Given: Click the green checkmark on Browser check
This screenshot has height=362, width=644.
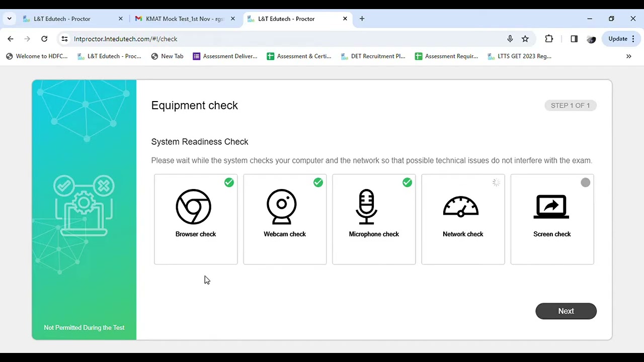Looking at the screenshot, I should pos(229,183).
